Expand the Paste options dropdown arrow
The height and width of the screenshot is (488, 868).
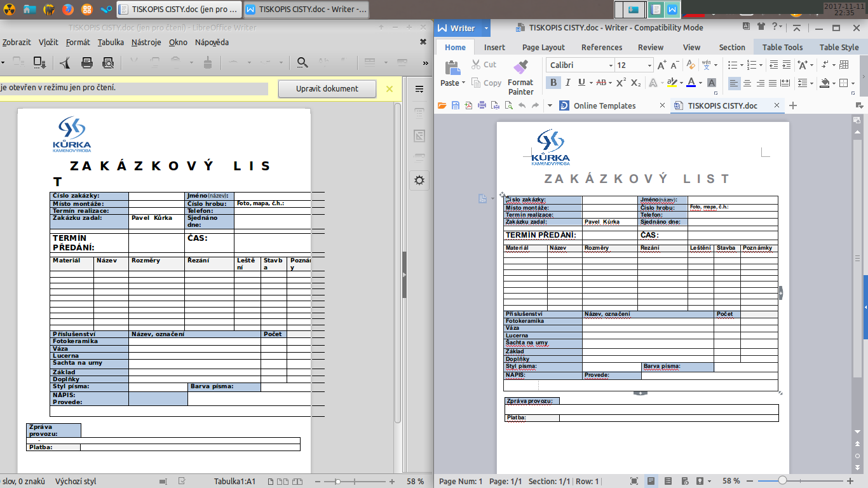pyautogui.click(x=463, y=83)
